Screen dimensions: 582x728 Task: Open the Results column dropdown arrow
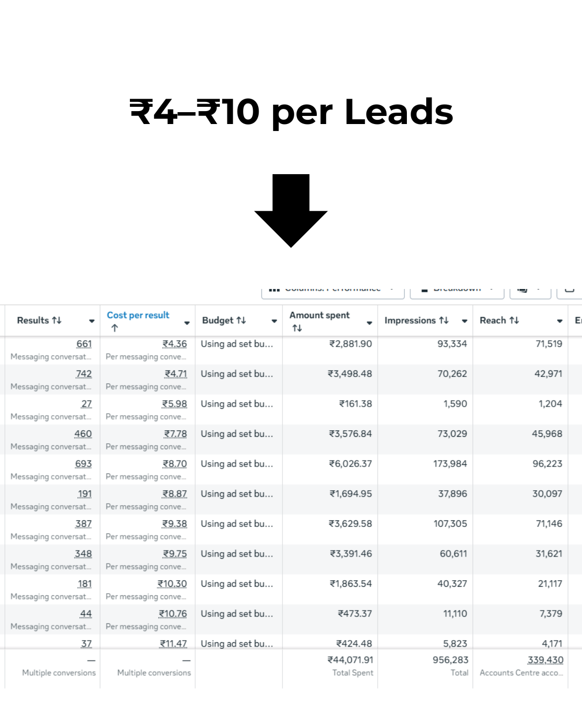click(x=92, y=321)
